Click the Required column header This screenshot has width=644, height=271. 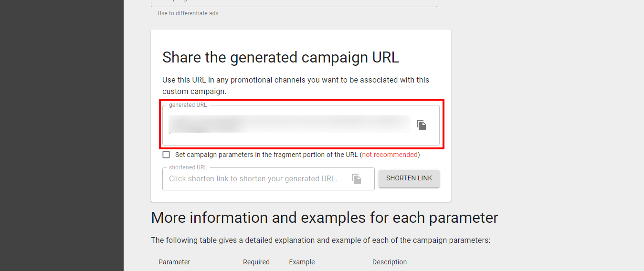click(256, 262)
